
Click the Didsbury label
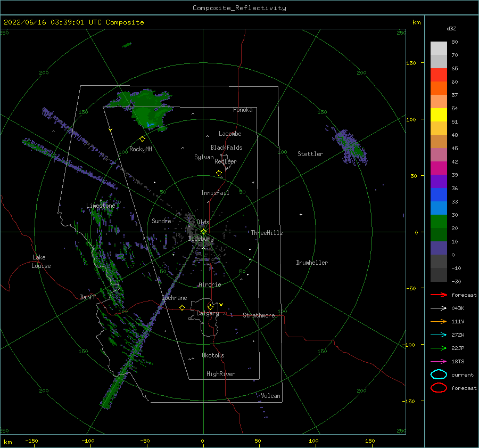tap(201, 239)
